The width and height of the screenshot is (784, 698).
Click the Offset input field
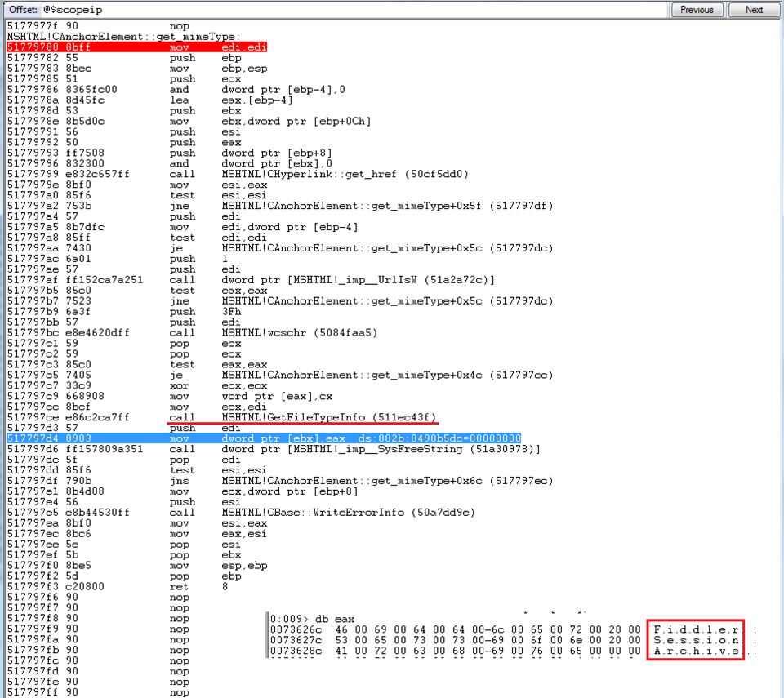pyautogui.click(x=351, y=10)
